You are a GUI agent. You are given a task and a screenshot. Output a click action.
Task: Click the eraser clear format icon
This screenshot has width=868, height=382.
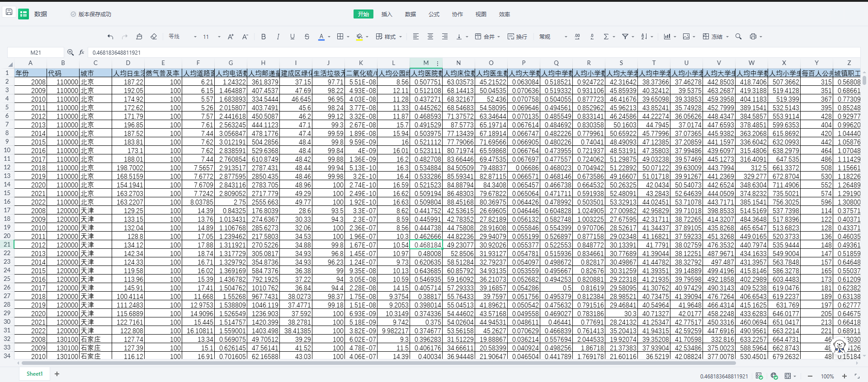154,37
